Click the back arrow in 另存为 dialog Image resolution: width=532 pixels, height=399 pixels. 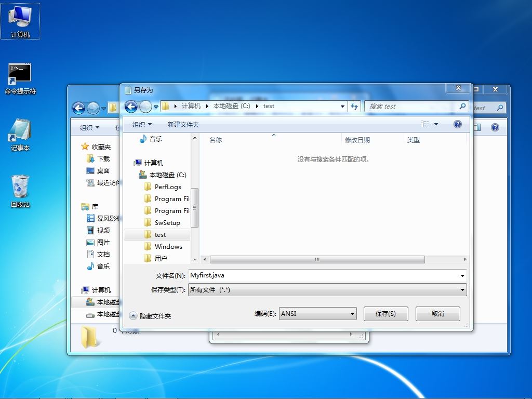tap(131, 107)
